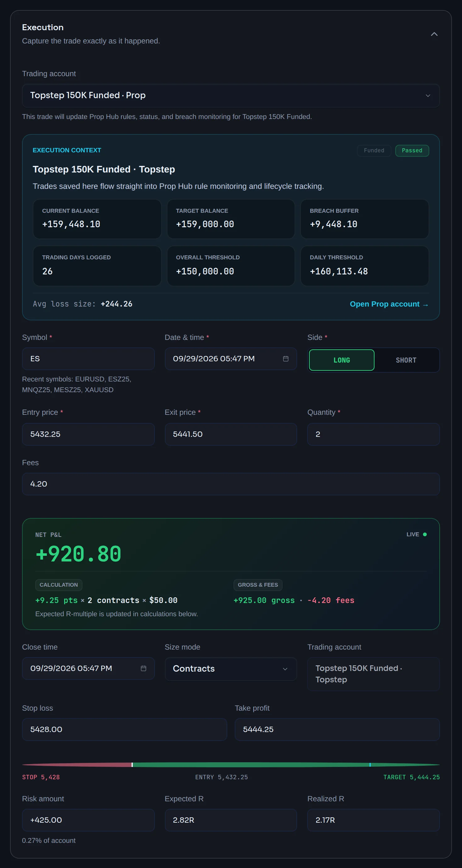Click the STOP 5,428 label

41,777
